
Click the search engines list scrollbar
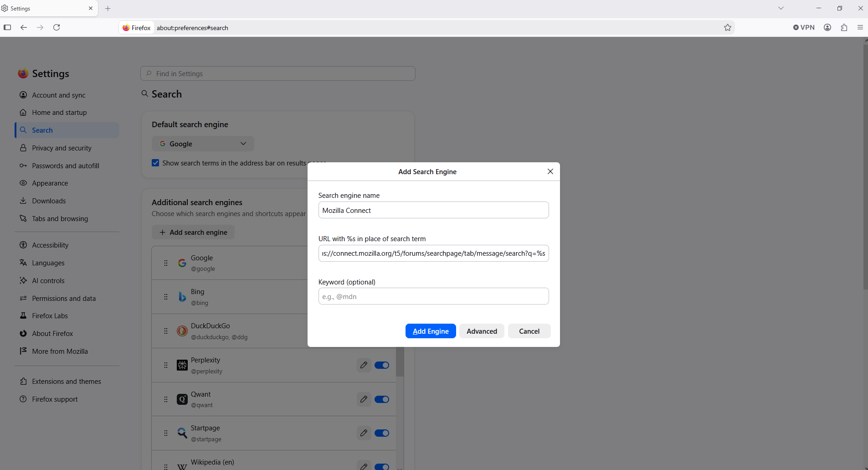[400, 362]
